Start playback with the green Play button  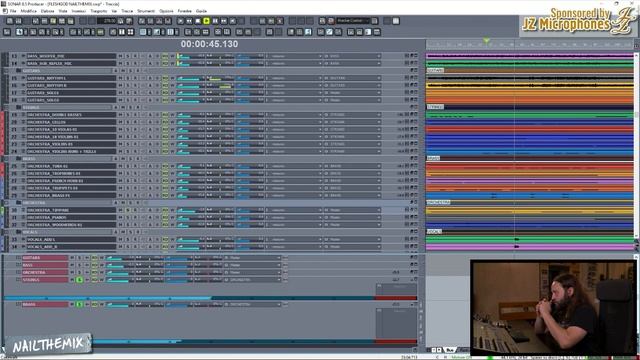pos(207,21)
